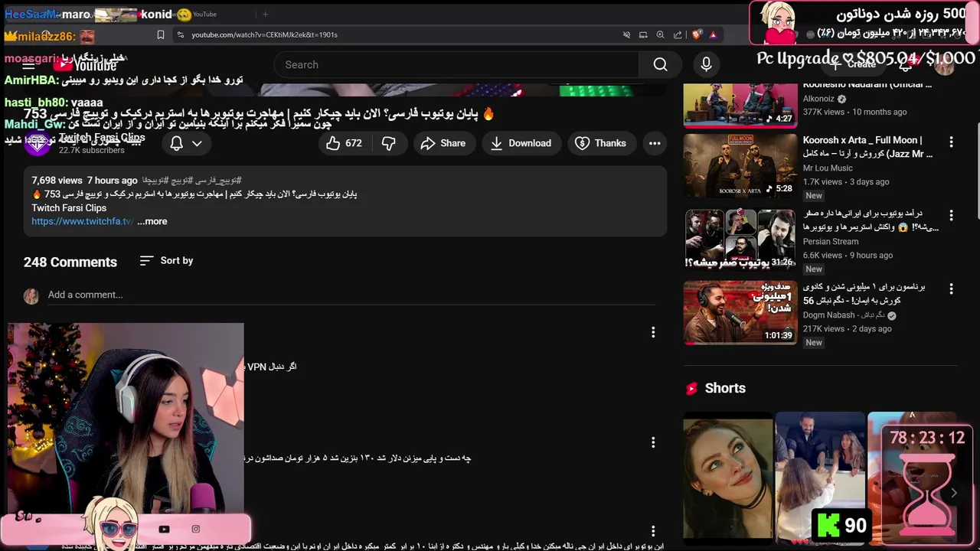Image resolution: width=980 pixels, height=551 pixels.
Task: Click the crossed-out eye icon in address bar
Action: point(626,34)
